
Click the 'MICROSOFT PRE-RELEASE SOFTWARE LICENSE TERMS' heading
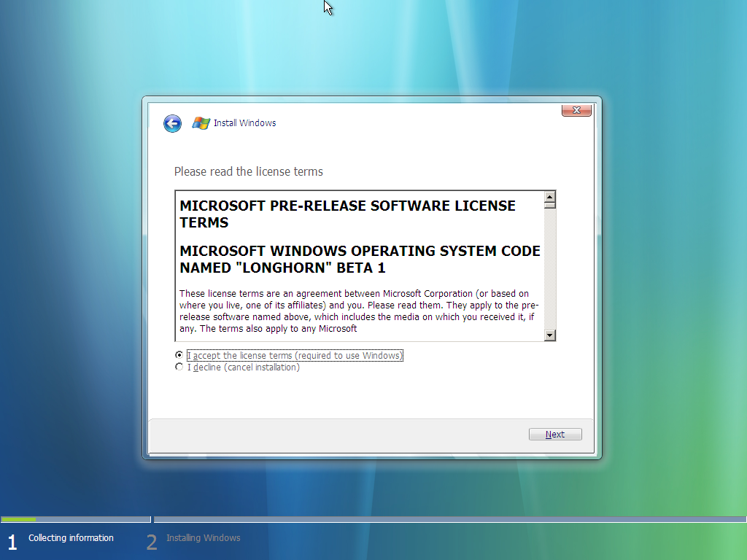[x=347, y=214]
